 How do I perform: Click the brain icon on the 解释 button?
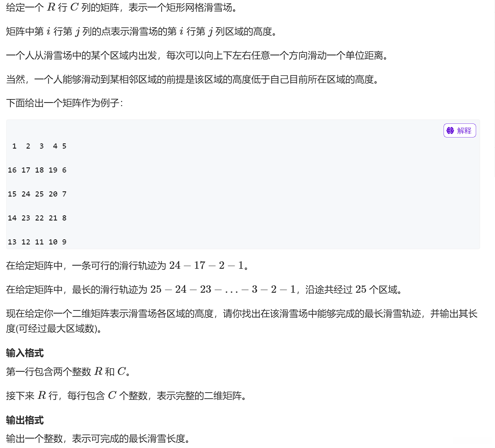tap(450, 130)
